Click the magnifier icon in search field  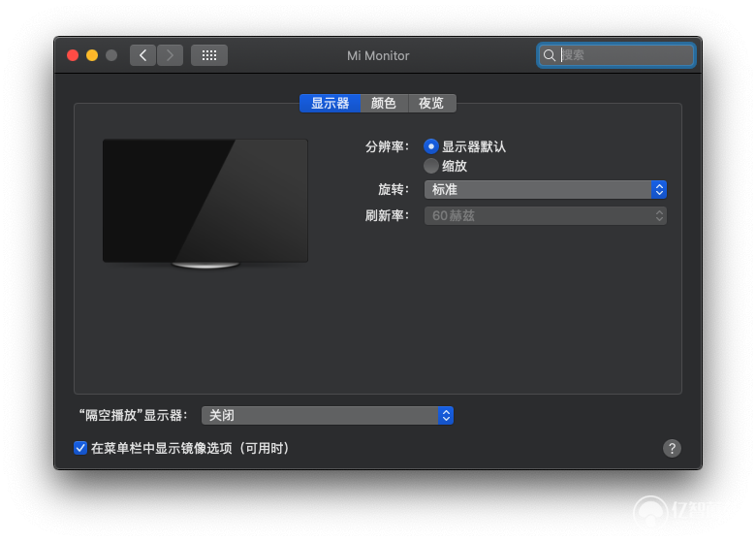click(x=550, y=55)
